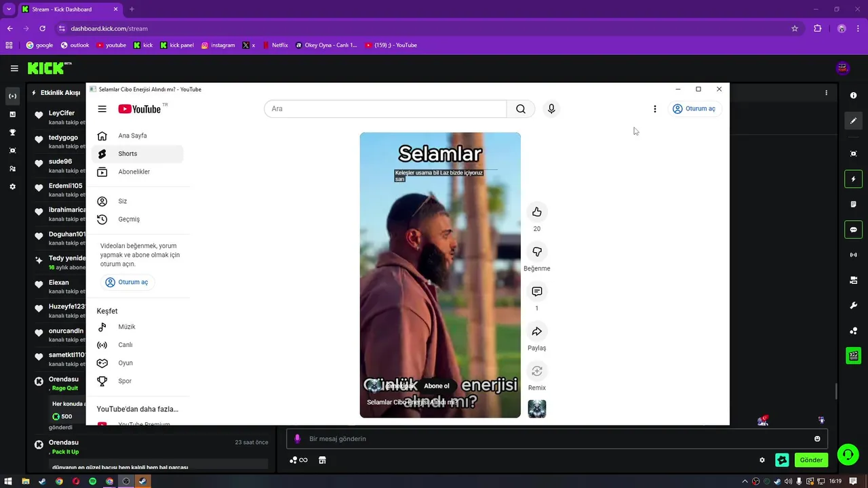Open the Chrome tab search dropdown arrow
This screenshot has width=868, height=488.
click(x=9, y=9)
